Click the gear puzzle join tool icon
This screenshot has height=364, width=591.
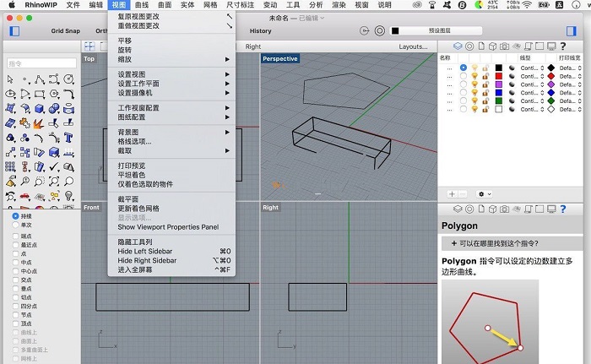point(24,123)
